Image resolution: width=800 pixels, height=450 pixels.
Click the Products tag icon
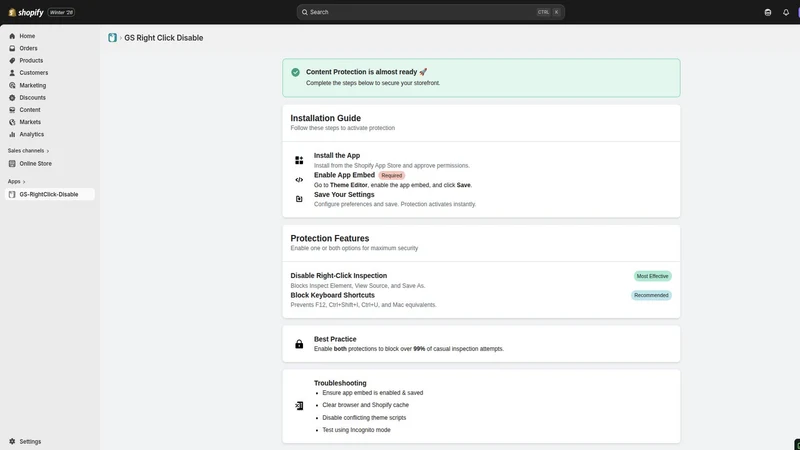tap(12, 61)
